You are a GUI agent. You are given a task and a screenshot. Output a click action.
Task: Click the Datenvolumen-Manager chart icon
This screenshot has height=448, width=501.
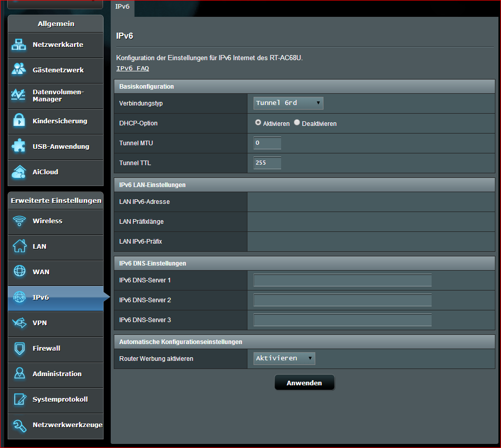[19, 95]
